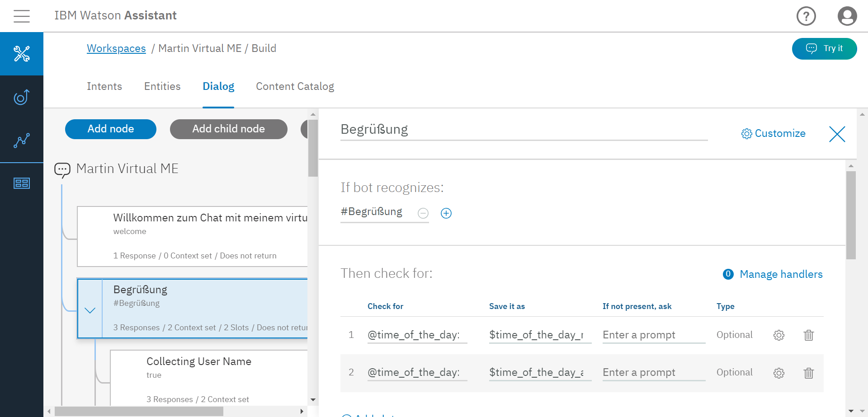
Task: Open the Improve sidebar icon
Action: [22, 97]
